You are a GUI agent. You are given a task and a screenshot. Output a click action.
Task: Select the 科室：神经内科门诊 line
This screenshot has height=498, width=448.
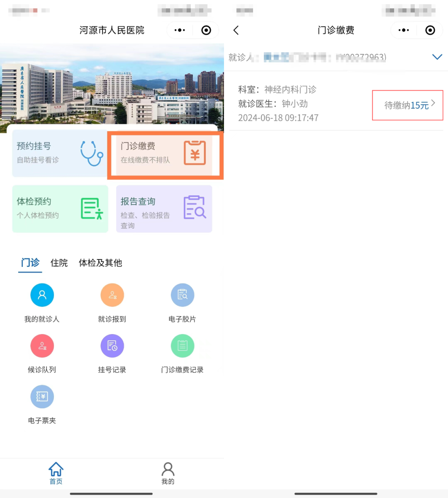tap(277, 90)
